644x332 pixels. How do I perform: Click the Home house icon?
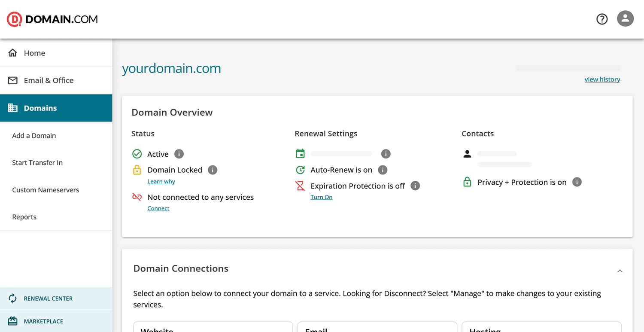13,53
